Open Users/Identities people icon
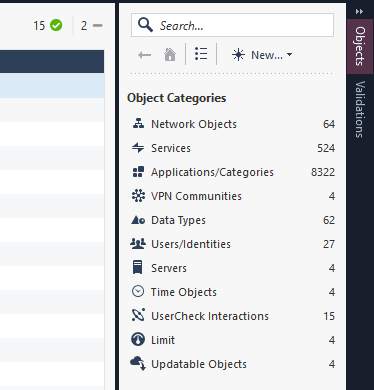Image resolution: width=374 pixels, height=390 pixels. (x=138, y=244)
